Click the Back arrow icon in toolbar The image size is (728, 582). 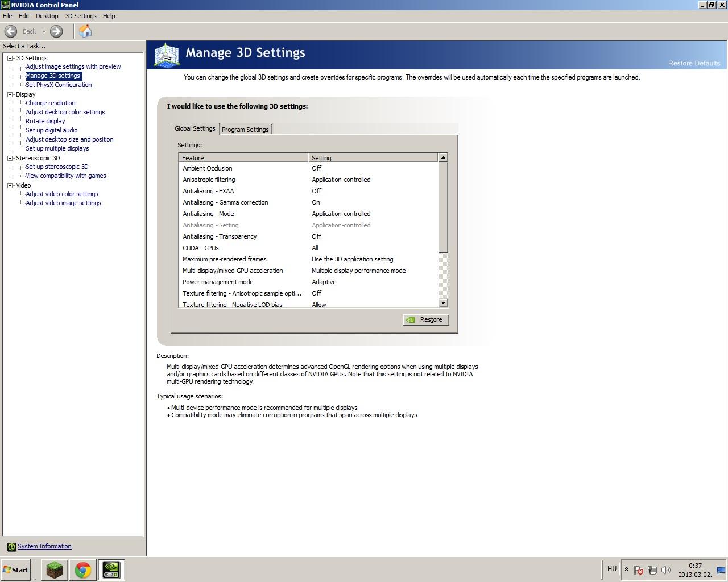click(x=11, y=31)
